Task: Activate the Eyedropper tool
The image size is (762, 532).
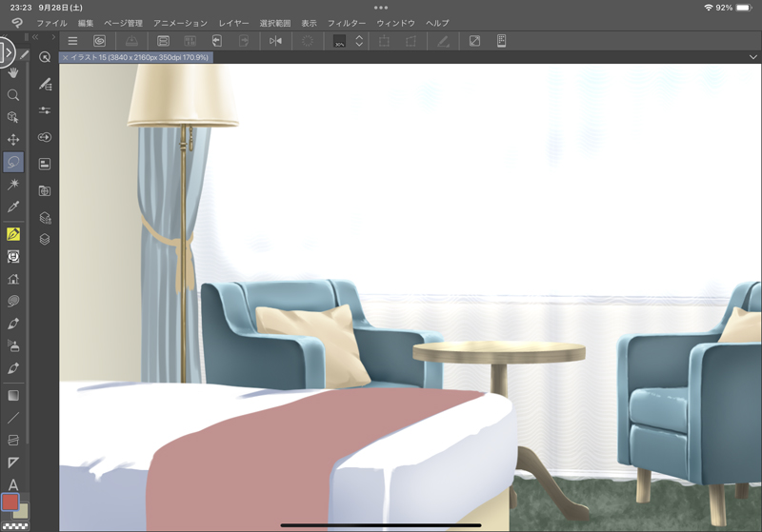Action: [13, 207]
